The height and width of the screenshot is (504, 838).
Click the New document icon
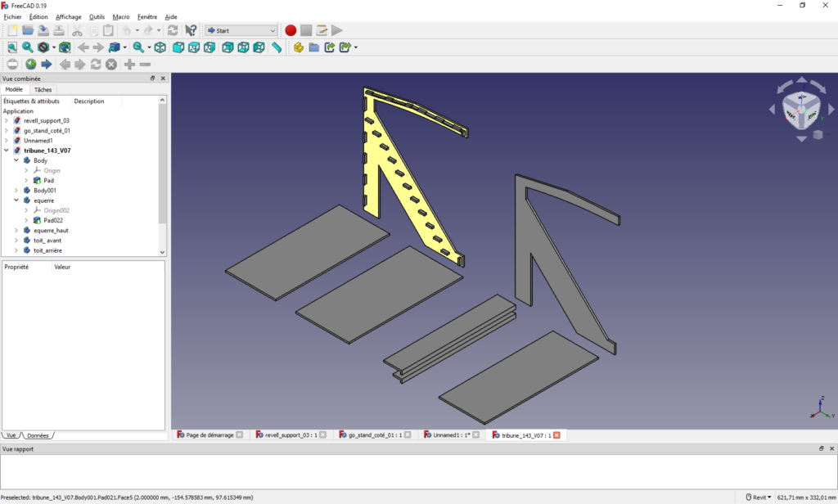(x=12, y=30)
